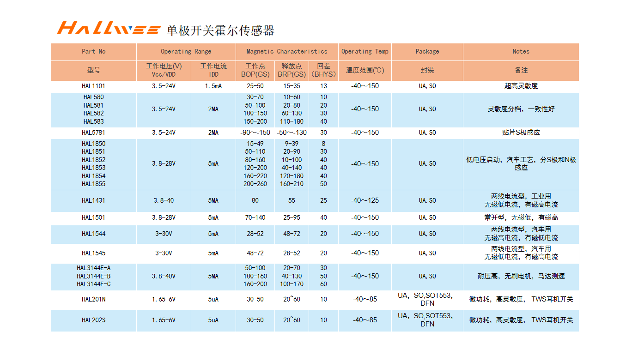Click the 温度范围(℃) subheader
Viewport: 644px width, 362px height.
pos(365,71)
